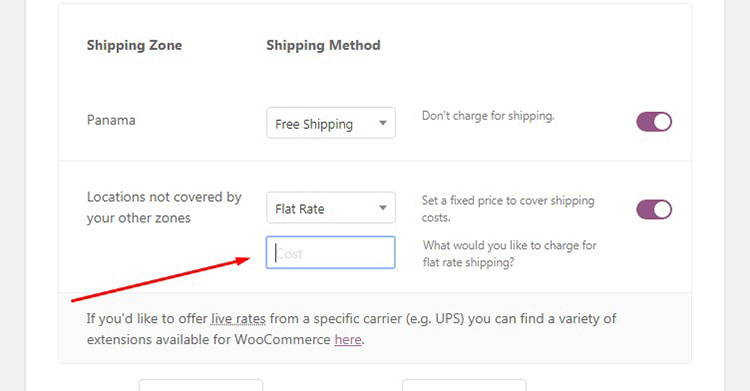The height and width of the screenshot is (391, 750).
Task: Click the 'Set a fixed price' description text
Action: tap(508, 209)
